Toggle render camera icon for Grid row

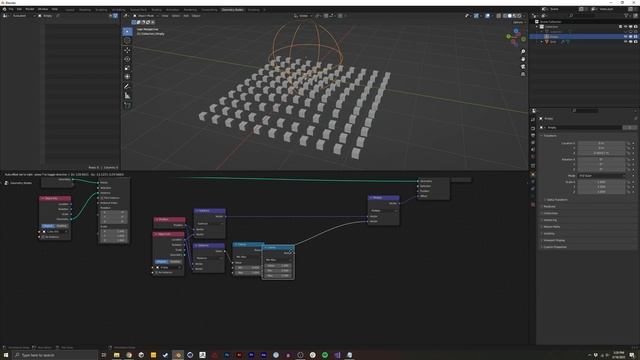pos(635,42)
